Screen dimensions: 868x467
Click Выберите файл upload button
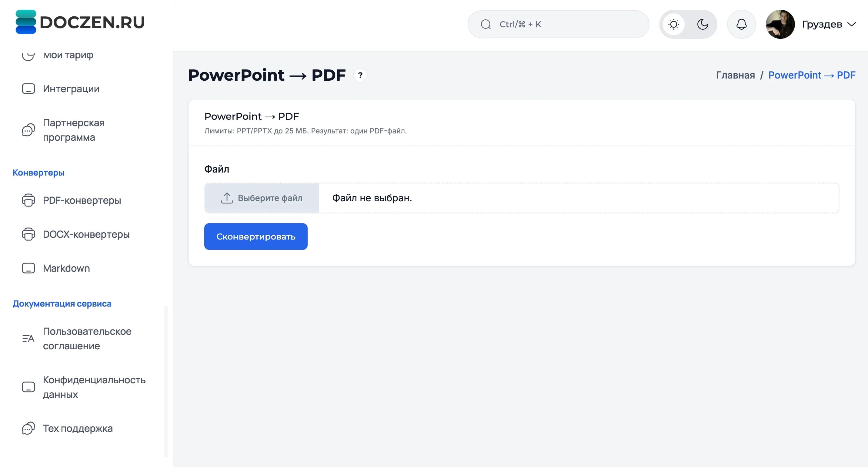[262, 198]
